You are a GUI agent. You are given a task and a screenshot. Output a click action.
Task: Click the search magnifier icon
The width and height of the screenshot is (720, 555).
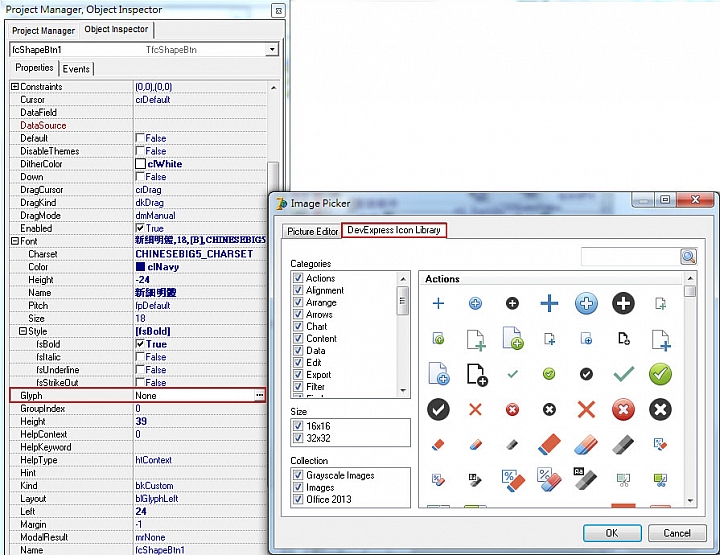click(688, 257)
